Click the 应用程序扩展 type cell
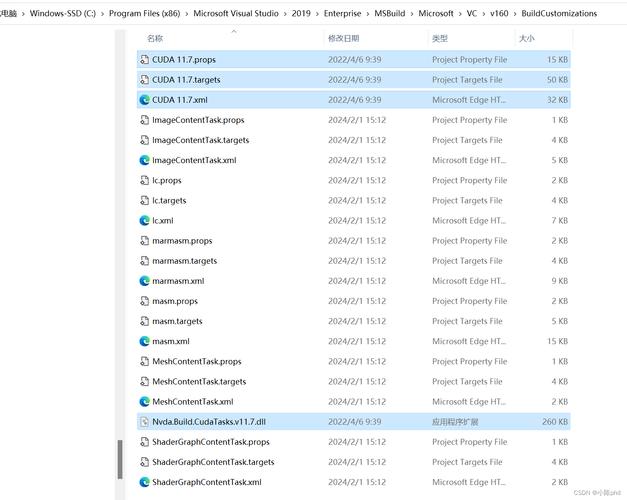The image size is (627, 500). click(455, 422)
